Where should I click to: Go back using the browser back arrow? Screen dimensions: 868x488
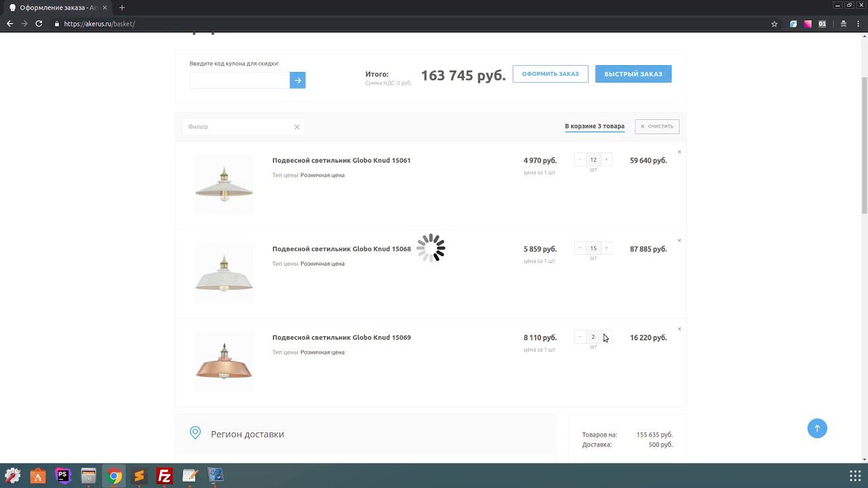pos(9,24)
